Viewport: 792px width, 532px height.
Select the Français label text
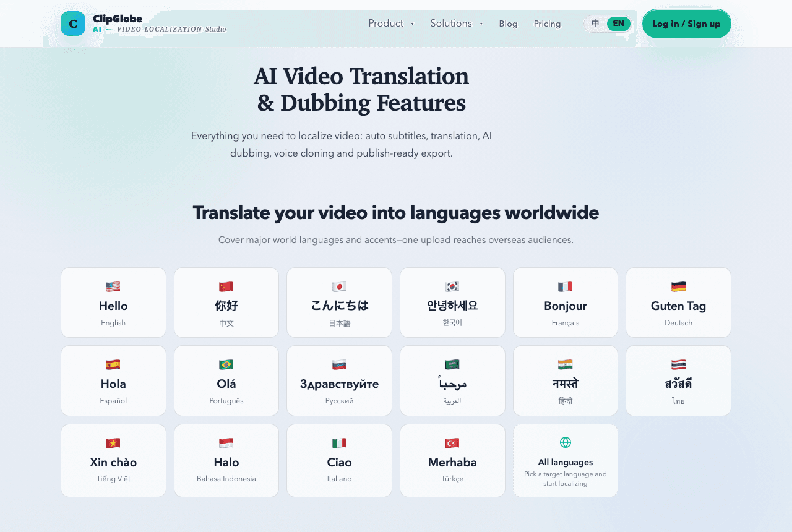[x=566, y=323]
